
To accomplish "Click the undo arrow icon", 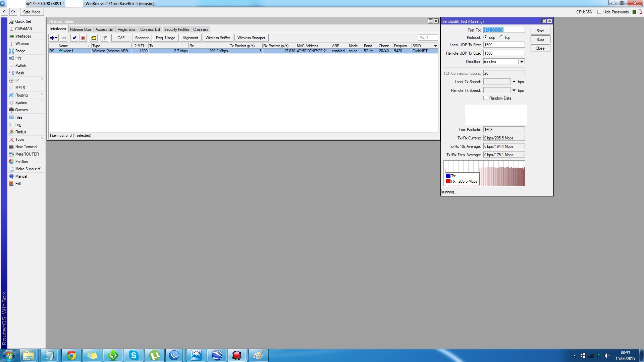I will 4,12.
